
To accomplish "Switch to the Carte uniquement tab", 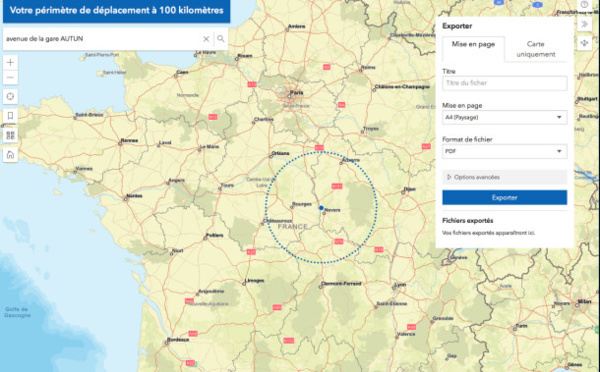I will pyautogui.click(x=535, y=49).
